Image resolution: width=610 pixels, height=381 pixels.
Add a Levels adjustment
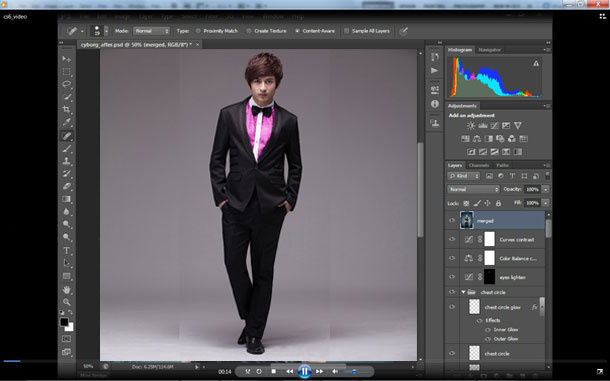coord(483,126)
